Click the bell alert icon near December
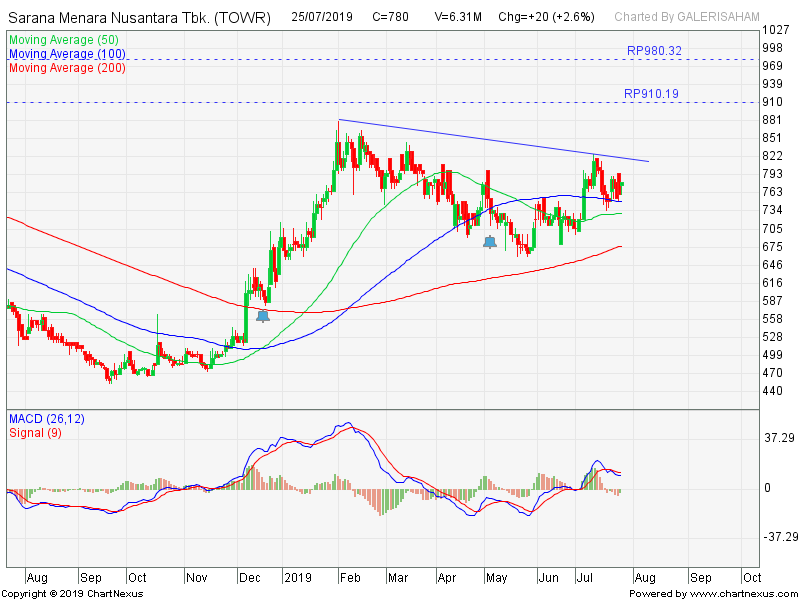 tap(263, 316)
